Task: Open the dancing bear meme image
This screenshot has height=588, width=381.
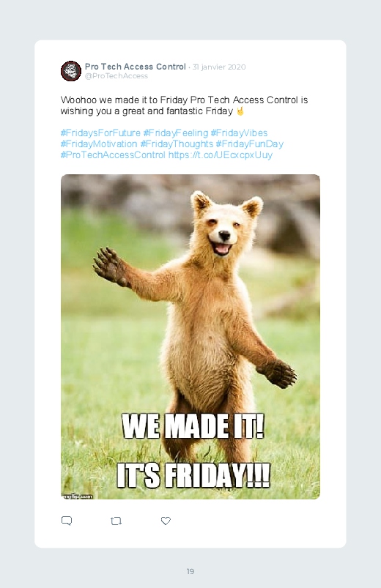Action: pos(190,337)
